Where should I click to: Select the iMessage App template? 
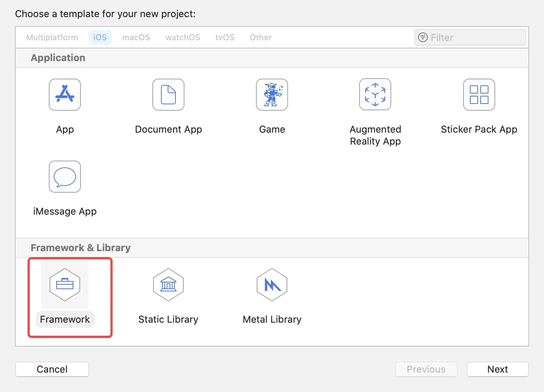coord(65,177)
